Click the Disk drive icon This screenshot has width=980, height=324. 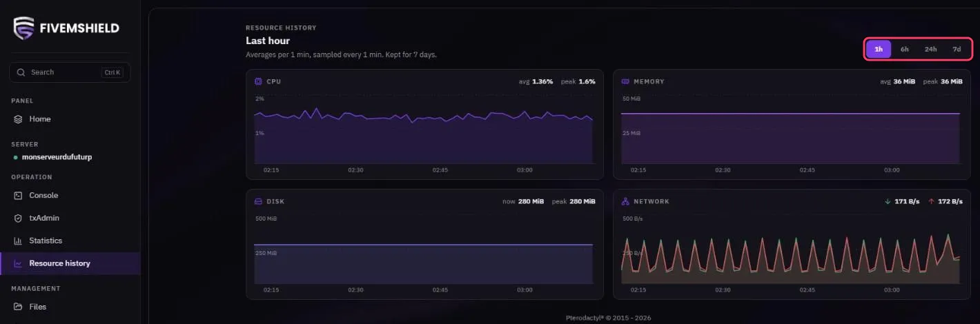pos(258,201)
